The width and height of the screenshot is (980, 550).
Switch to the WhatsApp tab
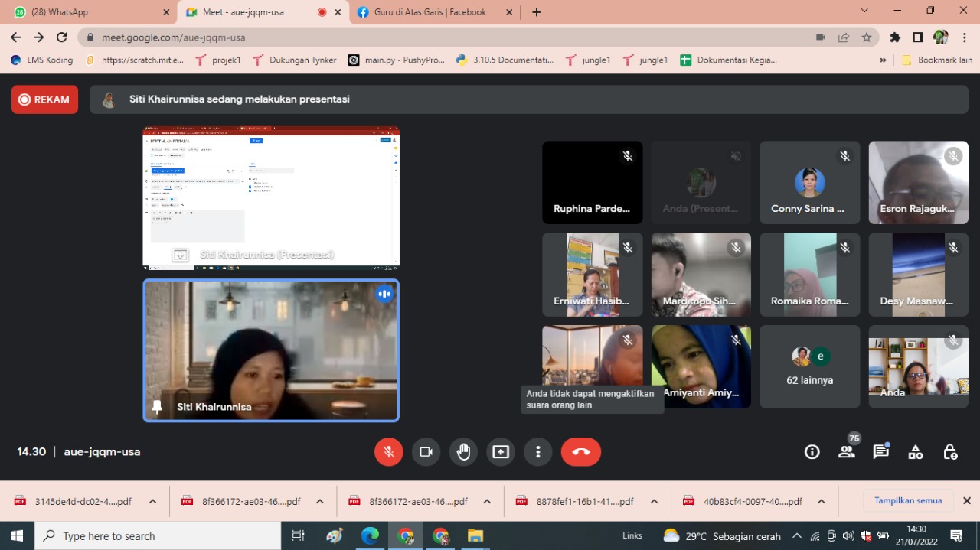click(88, 11)
